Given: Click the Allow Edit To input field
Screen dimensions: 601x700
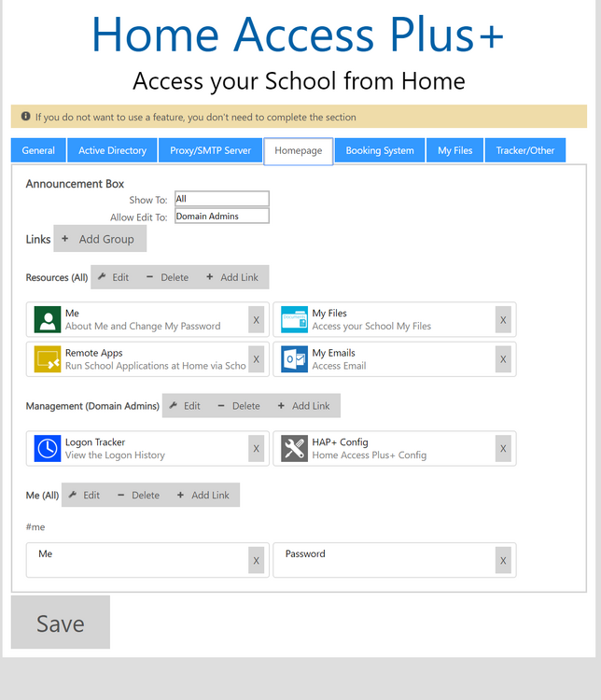Looking at the screenshot, I should [222, 217].
